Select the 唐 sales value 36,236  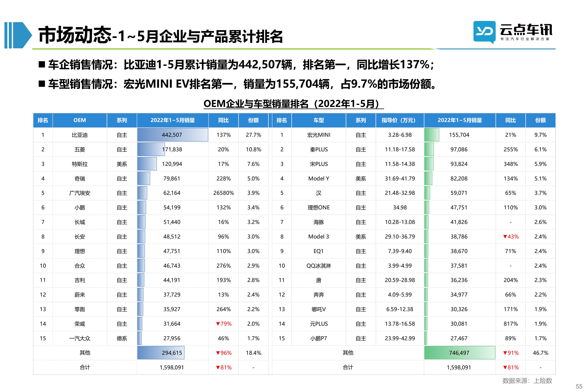[459, 280]
